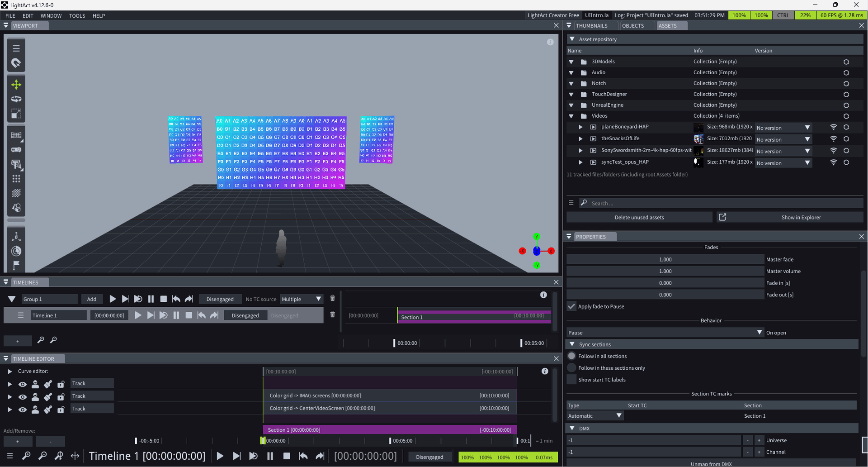Select the scale tool in viewport toolbar
The width and height of the screenshot is (868, 467).
16,114
